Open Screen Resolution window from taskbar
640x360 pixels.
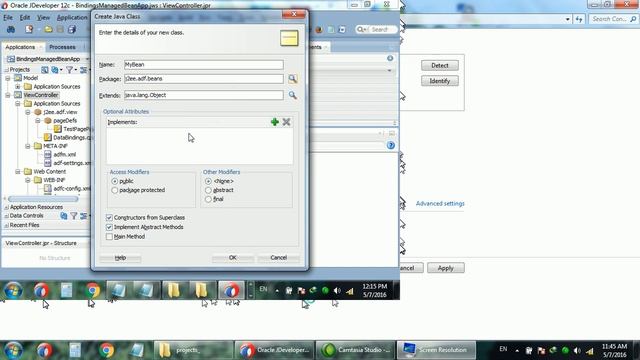(436, 350)
